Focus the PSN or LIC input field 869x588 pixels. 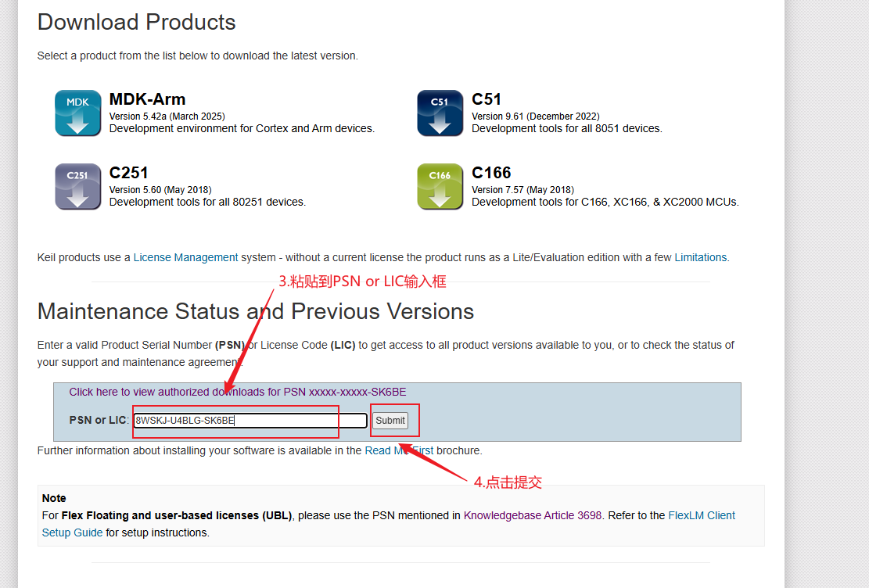(x=250, y=421)
